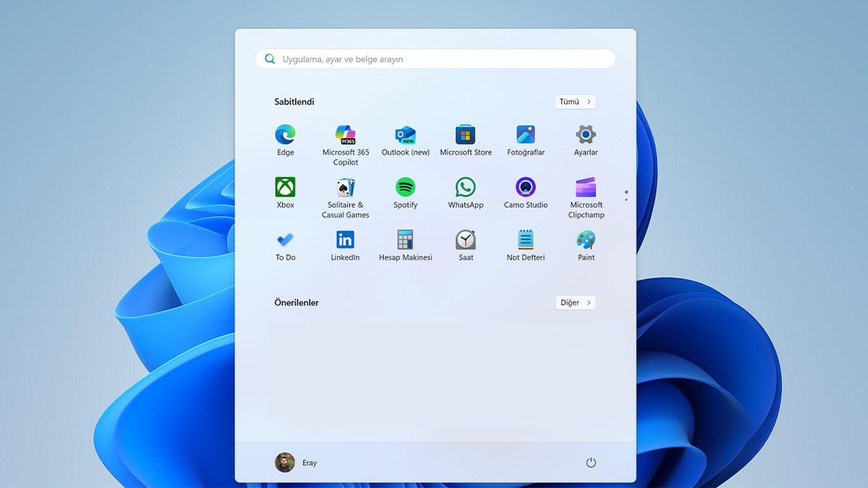Screen dimensions: 868x488
Task: Open Solitaire & Casual Games
Action: point(345,188)
